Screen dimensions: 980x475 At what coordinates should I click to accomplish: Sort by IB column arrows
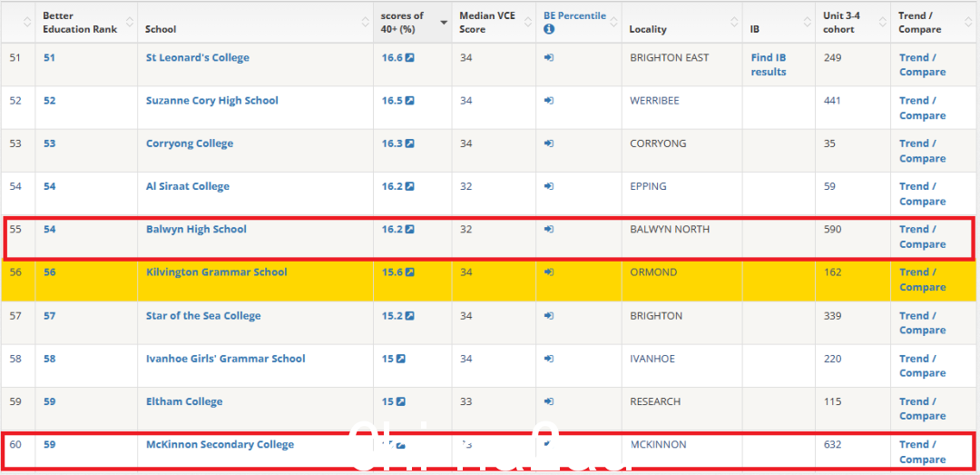pyautogui.click(x=808, y=22)
